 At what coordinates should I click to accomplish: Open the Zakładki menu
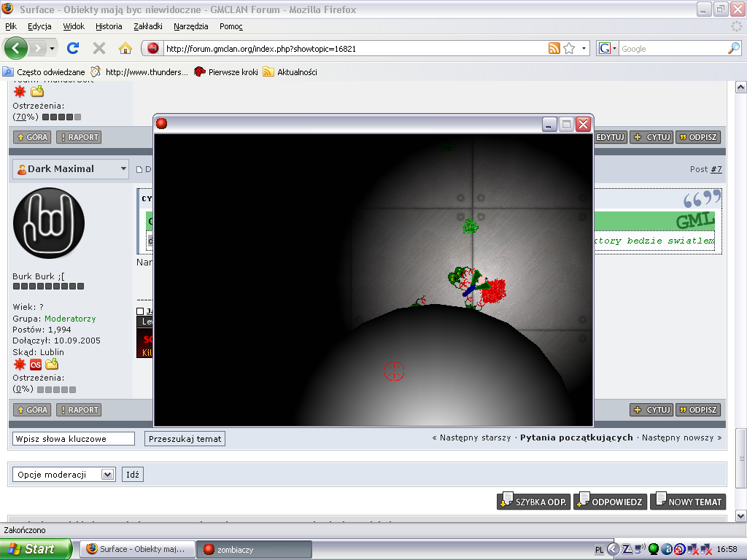tap(149, 26)
